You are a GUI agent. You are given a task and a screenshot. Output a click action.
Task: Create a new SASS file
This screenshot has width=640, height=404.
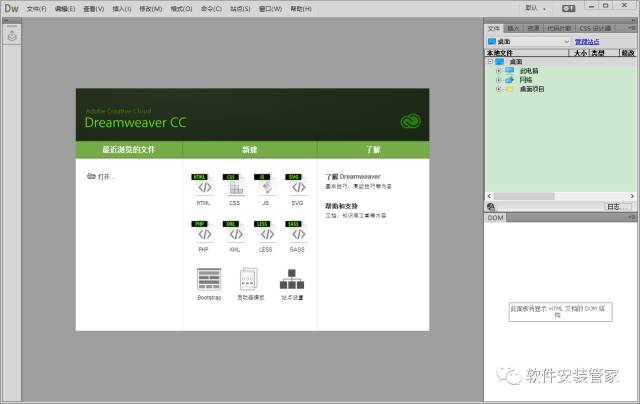(295, 233)
